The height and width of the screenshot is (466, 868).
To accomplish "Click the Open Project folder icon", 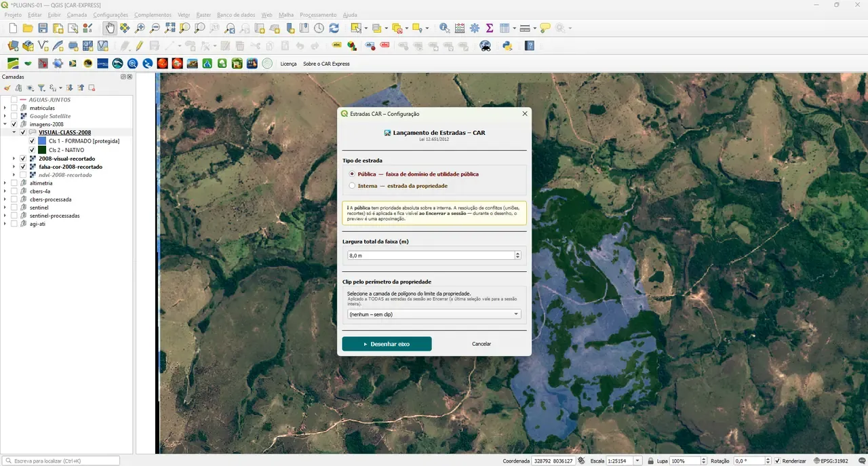I will tap(28, 28).
